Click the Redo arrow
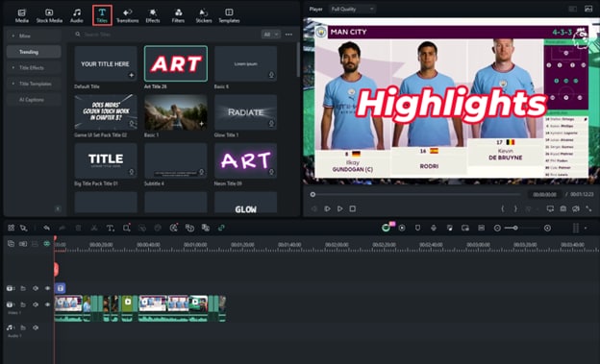The width and height of the screenshot is (600, 364). pyautogui.click(x=62, y=228)
